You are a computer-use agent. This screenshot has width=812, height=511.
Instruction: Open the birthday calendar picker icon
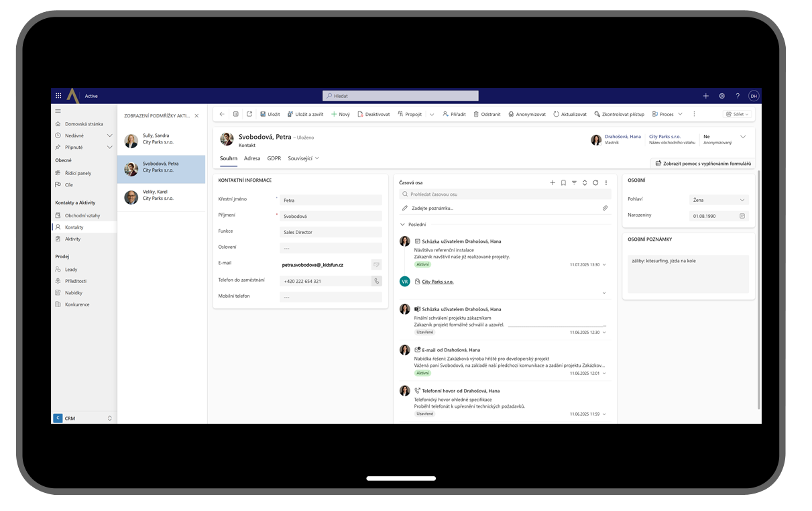pyautogui.click(x=742, y=216)
